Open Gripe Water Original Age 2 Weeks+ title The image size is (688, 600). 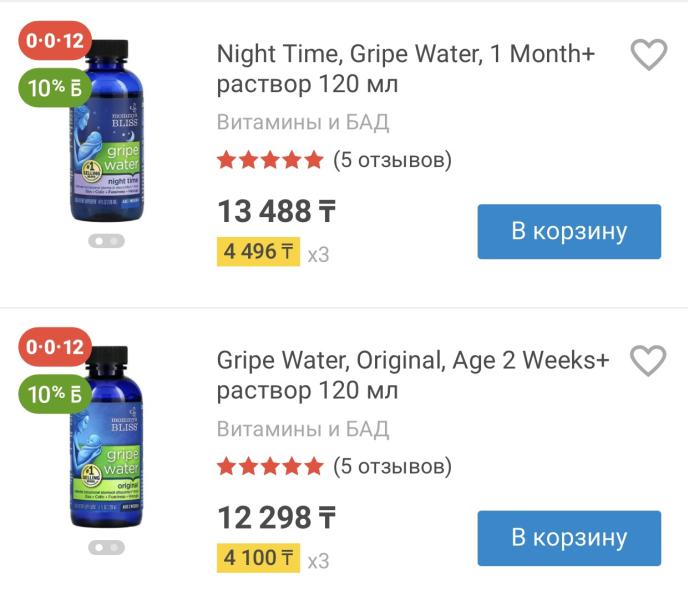tap(412, 375)
